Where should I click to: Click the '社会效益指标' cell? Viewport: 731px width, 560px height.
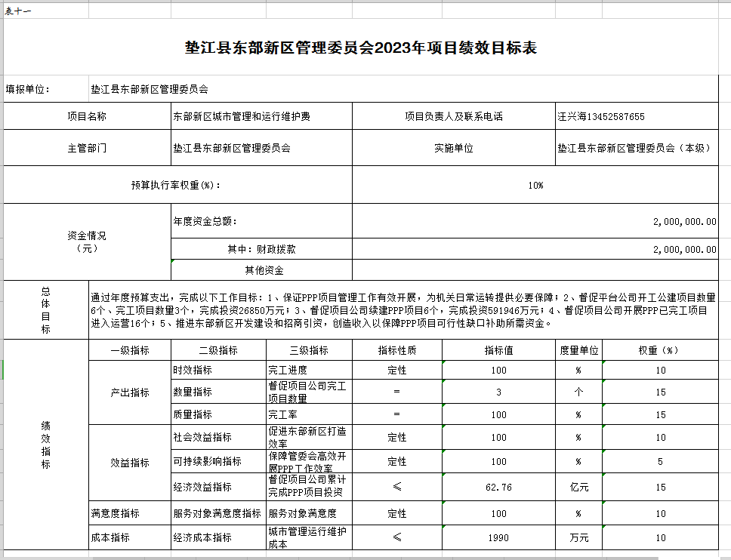point(219,437)
